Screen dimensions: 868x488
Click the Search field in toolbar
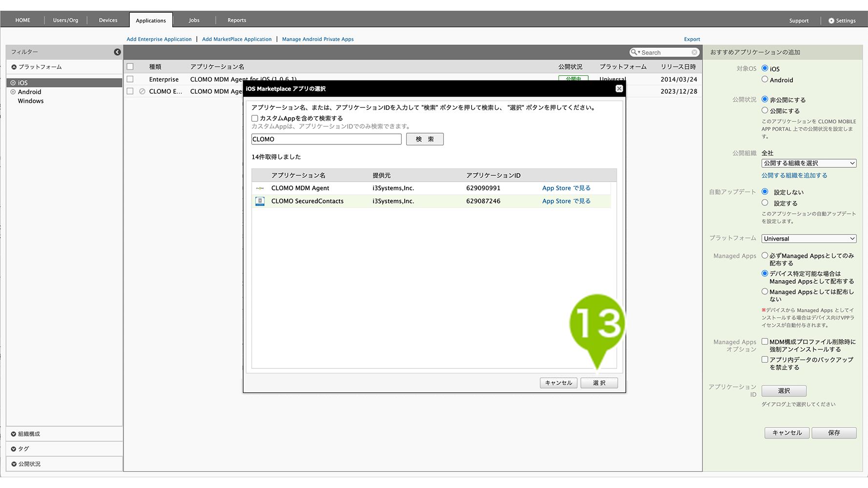(665, 52)
